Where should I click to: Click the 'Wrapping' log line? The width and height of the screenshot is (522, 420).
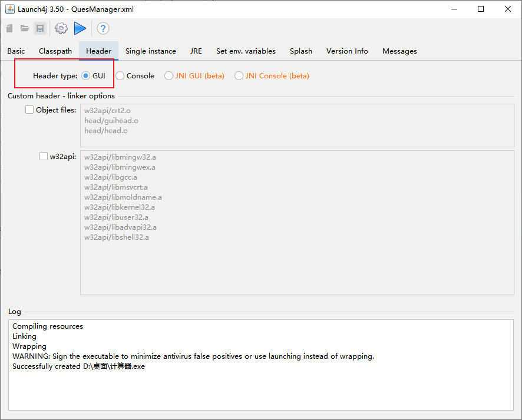pyautogui.click(x=29, y=346)
